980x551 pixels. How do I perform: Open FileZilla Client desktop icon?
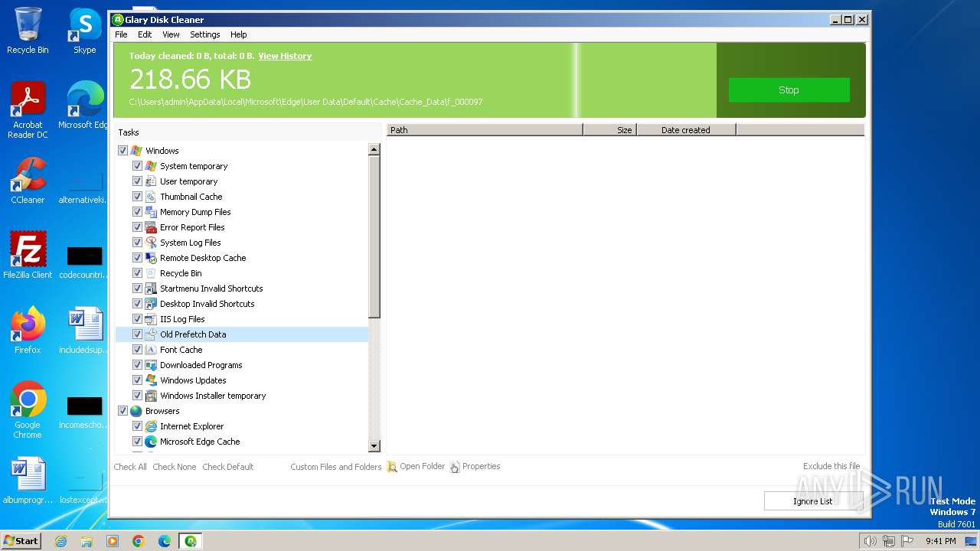click(28, 255)
